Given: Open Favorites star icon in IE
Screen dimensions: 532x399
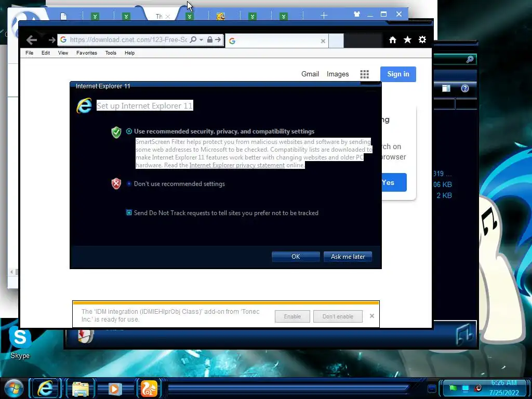Looking at the screenshot, I should 407,40.
